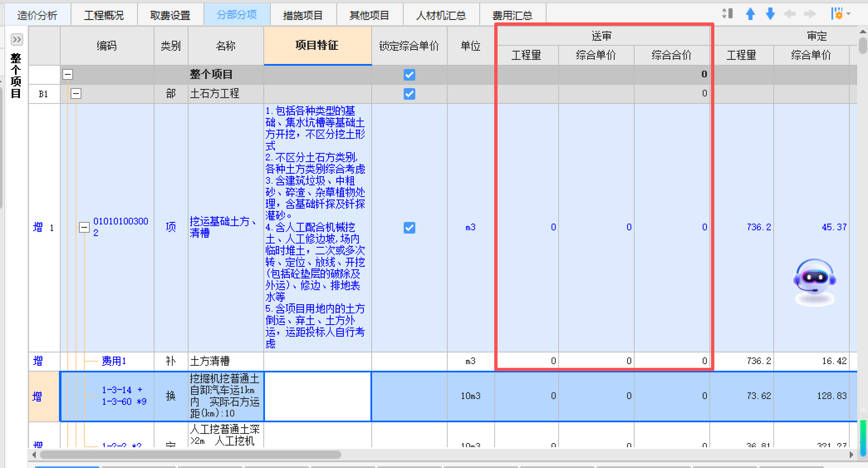The image size is (868, 468).
Task: Open dropdown arrow beside column settings
Action: coord(848,14)
